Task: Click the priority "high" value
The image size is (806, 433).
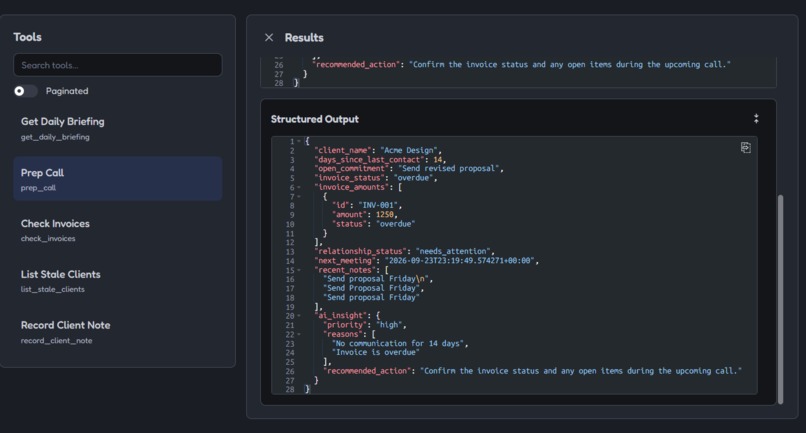Action: click(x=389, y=325)
